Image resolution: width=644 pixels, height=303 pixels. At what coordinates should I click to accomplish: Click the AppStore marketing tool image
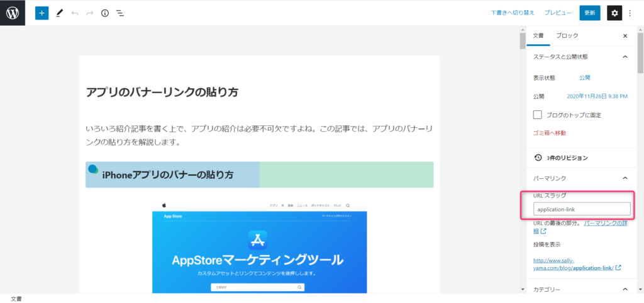pyautogui.click(x=260, y=247)
